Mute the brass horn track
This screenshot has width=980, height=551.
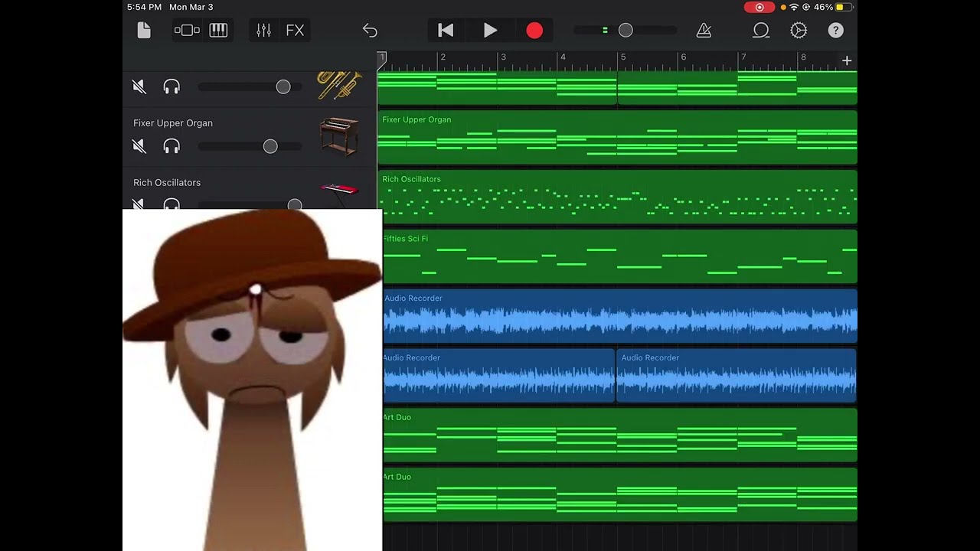(139, 86)
